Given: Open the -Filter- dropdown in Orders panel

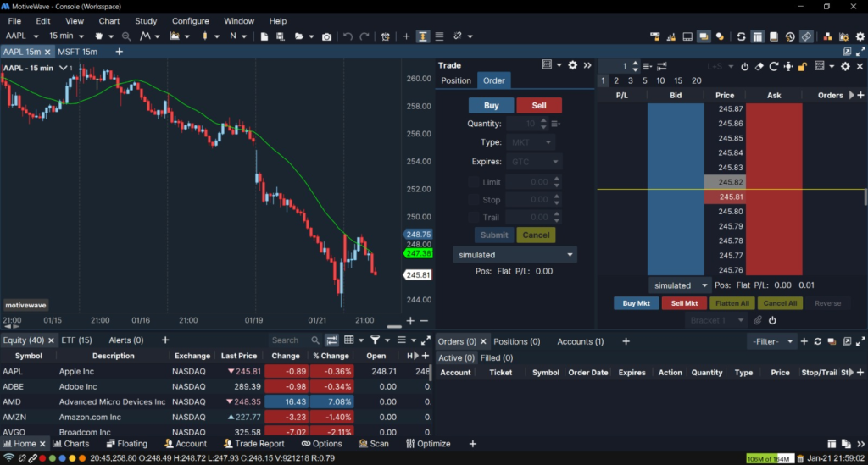Looking at the screenshot, I should pos(772,341).
